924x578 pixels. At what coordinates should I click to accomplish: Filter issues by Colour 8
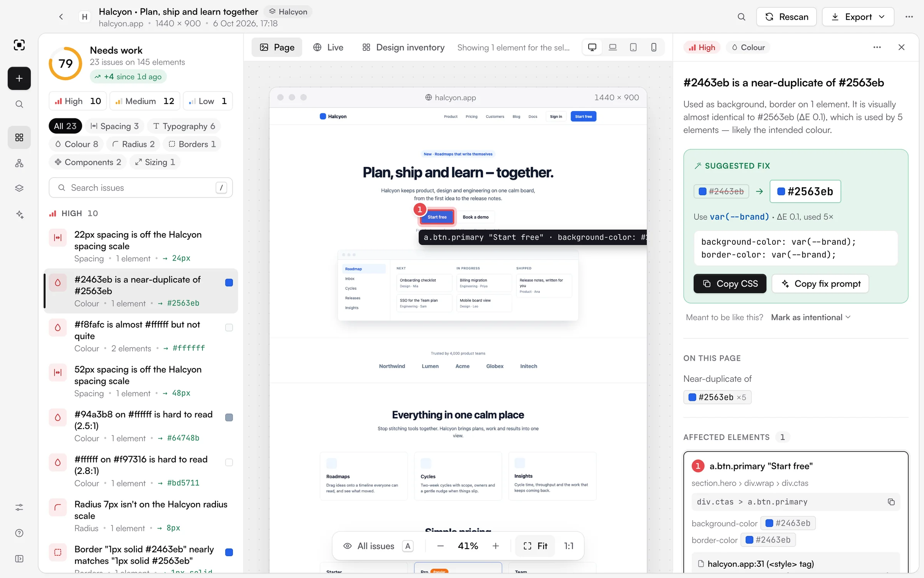point(76,144)
